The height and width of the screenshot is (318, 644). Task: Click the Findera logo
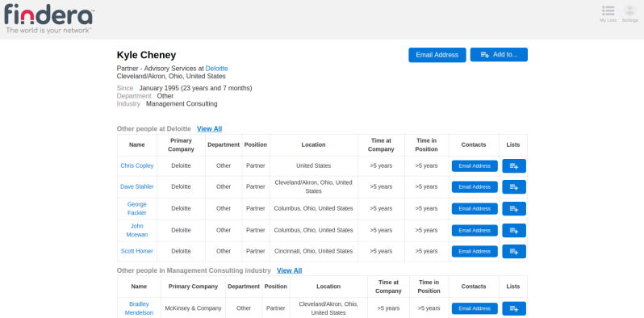[x=48, y=18]
